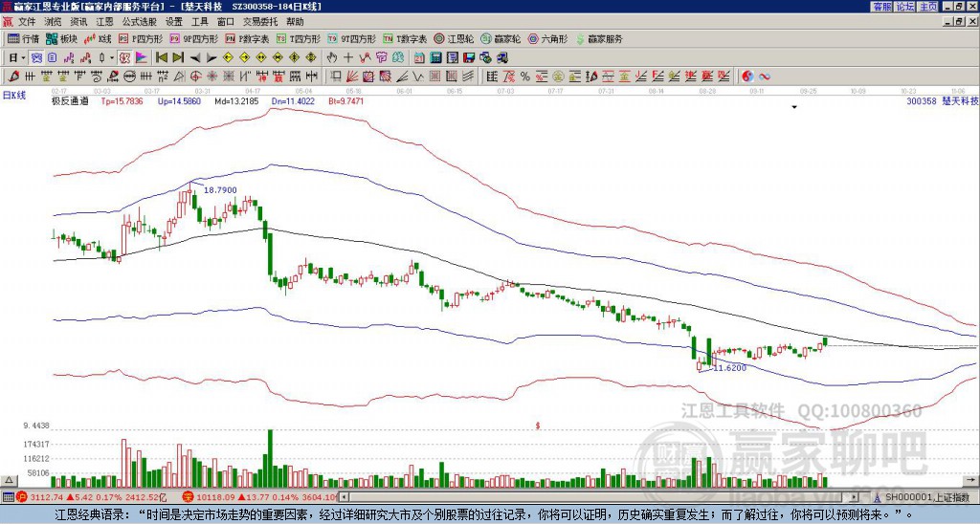
Task: Click the Dn=11.4022 indicator value
Action: (293, 100)
